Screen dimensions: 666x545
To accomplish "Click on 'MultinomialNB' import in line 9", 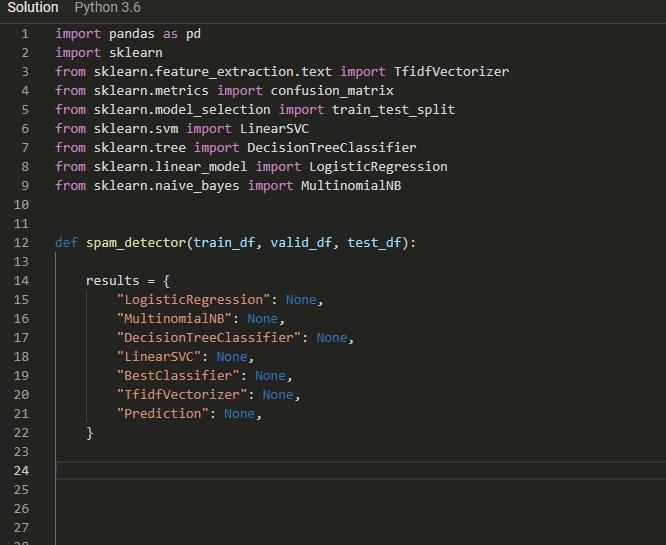I will click(x=351, y=185).
